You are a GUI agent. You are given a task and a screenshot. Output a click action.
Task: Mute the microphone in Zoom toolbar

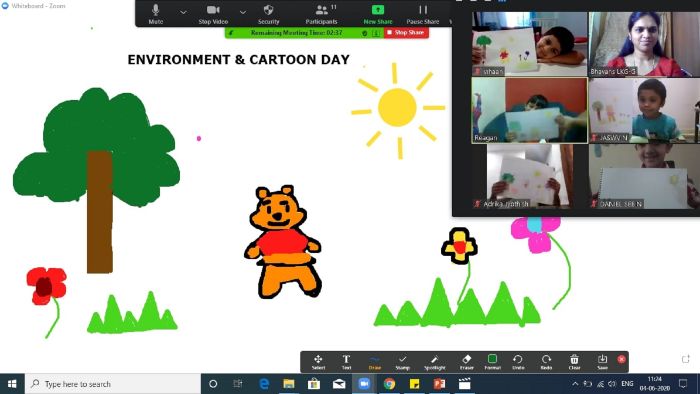click(x=155, y=14)
